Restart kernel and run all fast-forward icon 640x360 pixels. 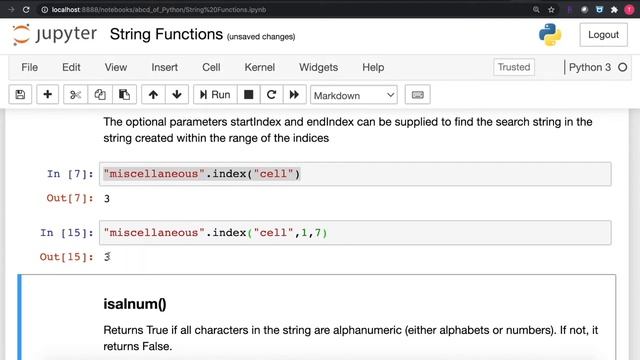pos(294,95)
